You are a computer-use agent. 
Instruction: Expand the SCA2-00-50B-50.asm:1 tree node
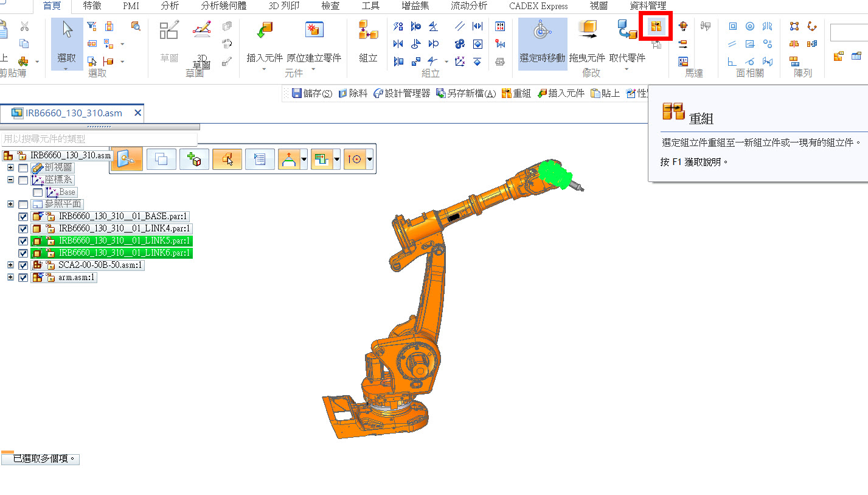pos(10,265)
